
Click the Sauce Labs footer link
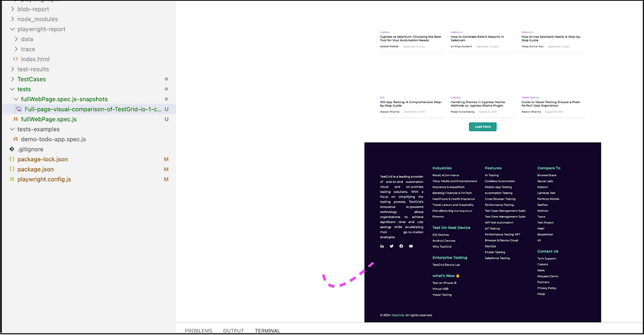545,181
